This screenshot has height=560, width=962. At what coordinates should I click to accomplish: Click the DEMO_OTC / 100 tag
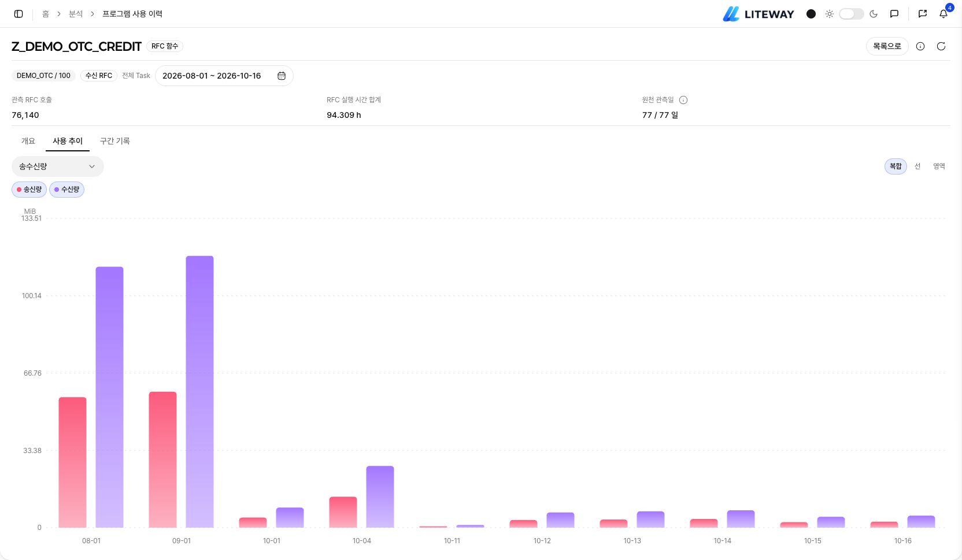pyautogui.click(x=43, y=76)
